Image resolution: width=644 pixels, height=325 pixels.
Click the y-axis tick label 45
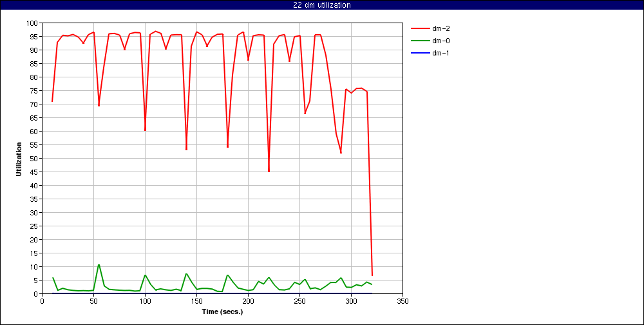(35, 172)
